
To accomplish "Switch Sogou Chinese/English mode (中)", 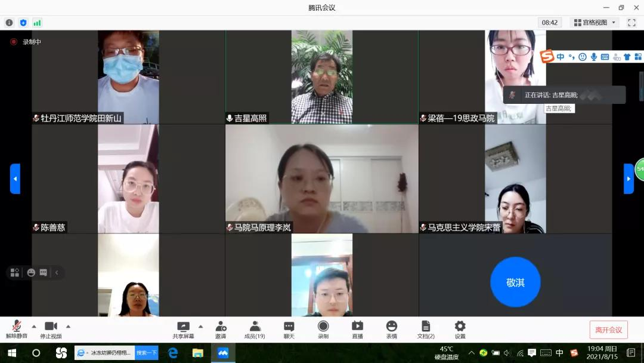I will coord(560,57).
